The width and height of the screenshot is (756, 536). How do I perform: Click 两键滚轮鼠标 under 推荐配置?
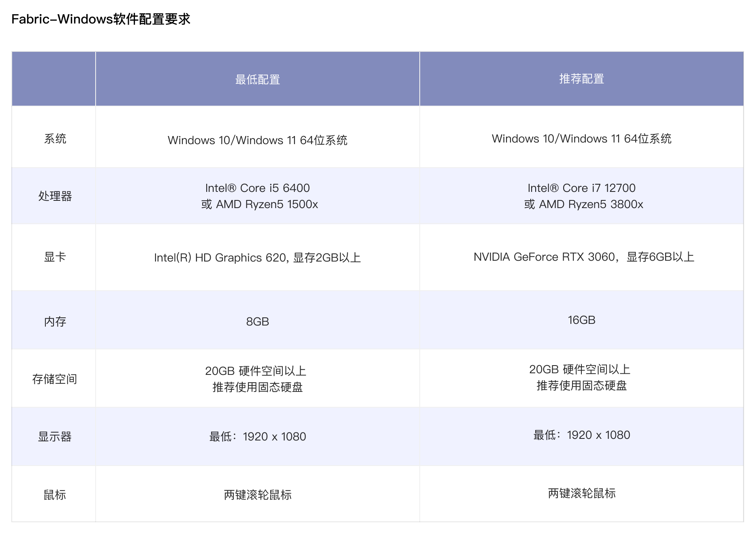(581, 493)
